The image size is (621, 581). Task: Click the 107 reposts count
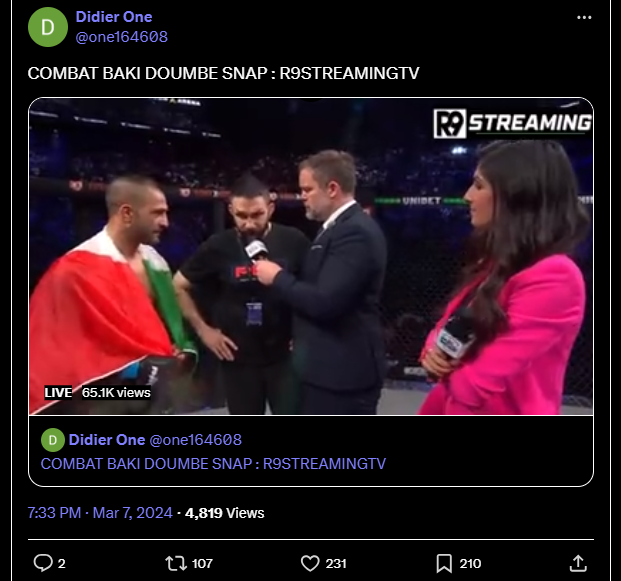click(x=202, y=564)
